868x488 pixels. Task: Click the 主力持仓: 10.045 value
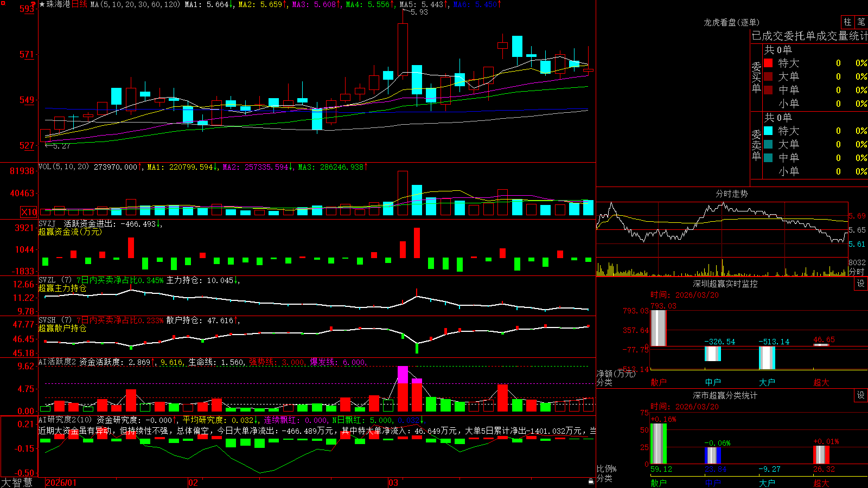(x=200, y=280)
